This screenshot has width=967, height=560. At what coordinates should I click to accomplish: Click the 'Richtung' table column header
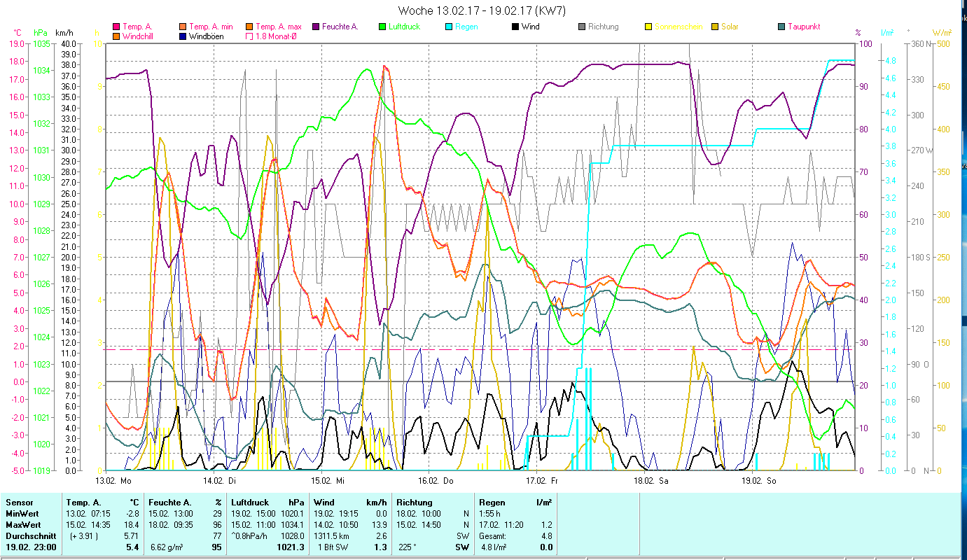(415, 503)
